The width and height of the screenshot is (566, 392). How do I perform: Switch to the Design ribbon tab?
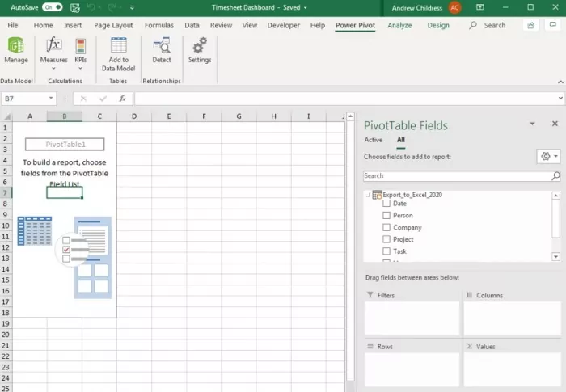pyautogui.click(x=438, y=25)
